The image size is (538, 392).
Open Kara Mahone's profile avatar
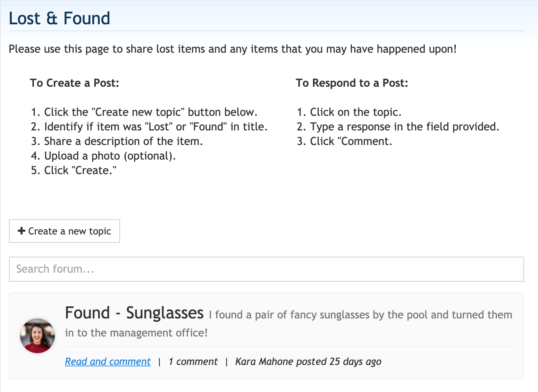coord(37,336)
